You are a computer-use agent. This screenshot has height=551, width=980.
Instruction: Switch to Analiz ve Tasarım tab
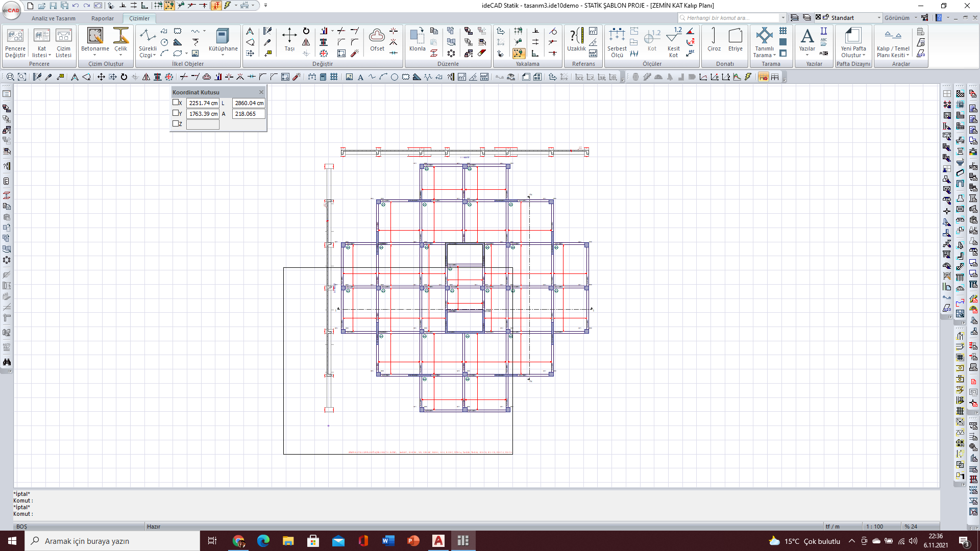click(x=54, y=18)
